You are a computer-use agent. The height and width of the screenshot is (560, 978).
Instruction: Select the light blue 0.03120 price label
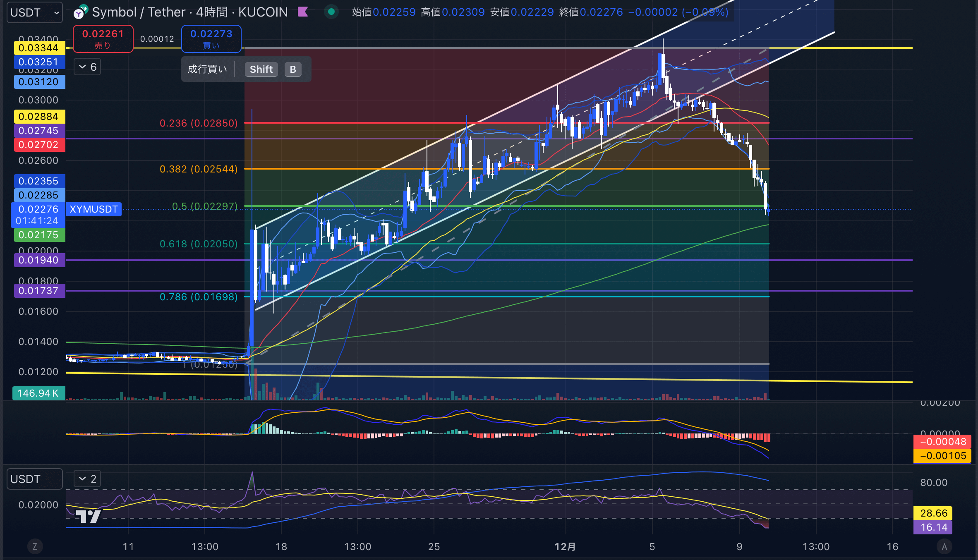click(x=39, y=82)
